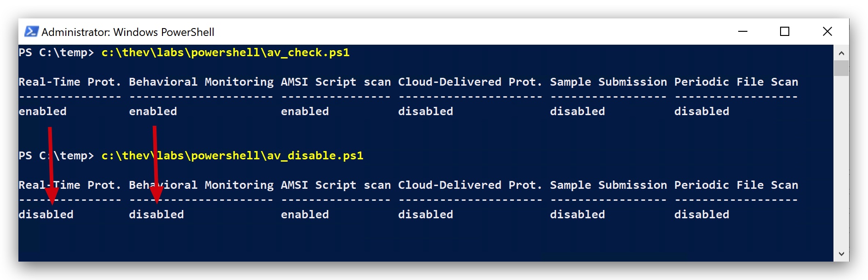Click the av_check.ps1 command text
The height and width of the screenshot is (280, 868).
click(226, 52)
